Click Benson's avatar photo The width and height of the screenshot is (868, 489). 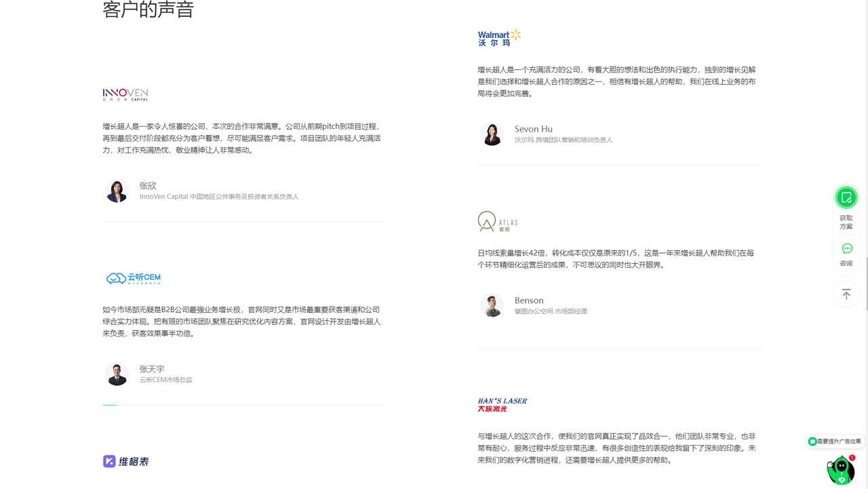point(492,305)
